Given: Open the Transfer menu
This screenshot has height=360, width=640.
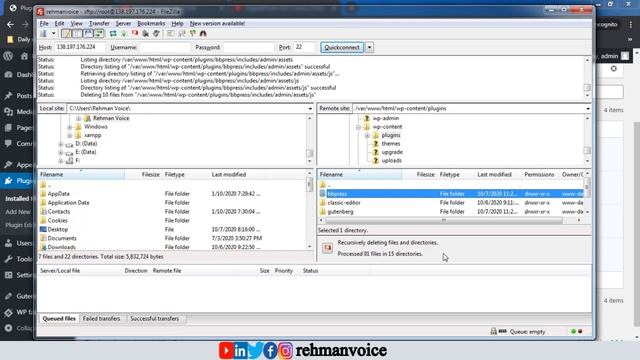Looking at the screenshot, I should click(x=99, y=23).
